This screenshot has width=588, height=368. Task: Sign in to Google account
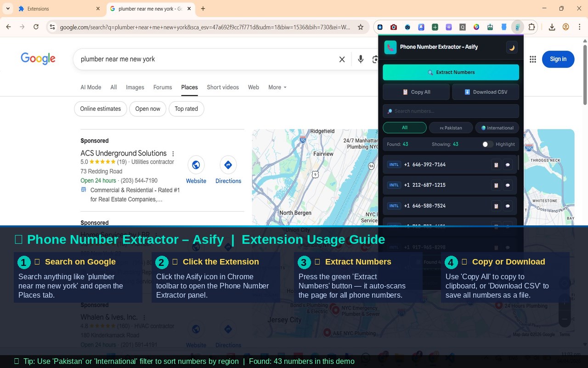click(558, 59)
